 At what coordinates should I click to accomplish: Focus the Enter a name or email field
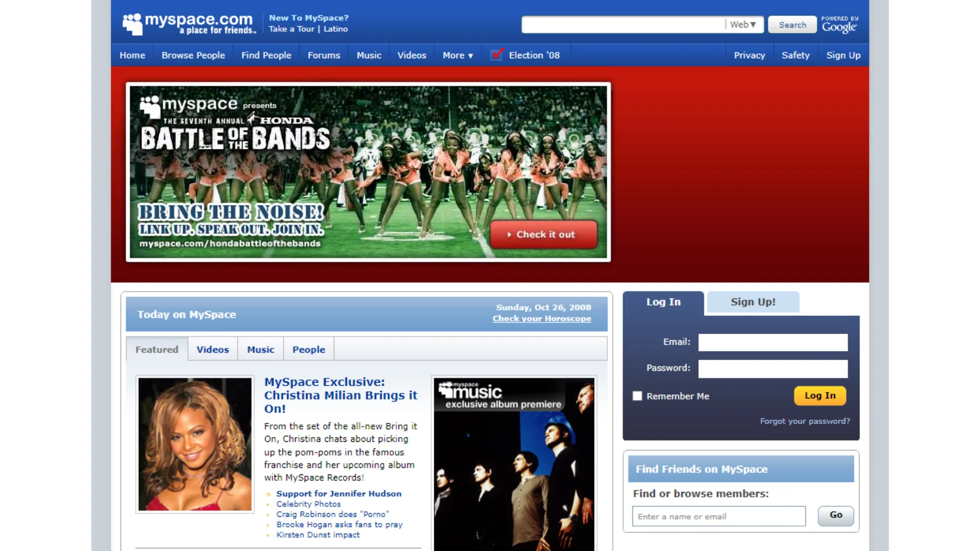point(719,516)
